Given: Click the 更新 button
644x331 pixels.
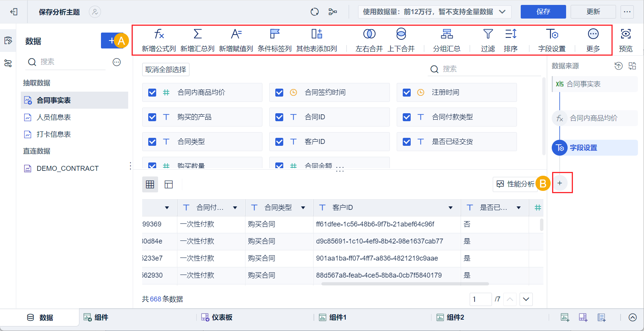Looking at the screenshot, I should pos(593,12).
